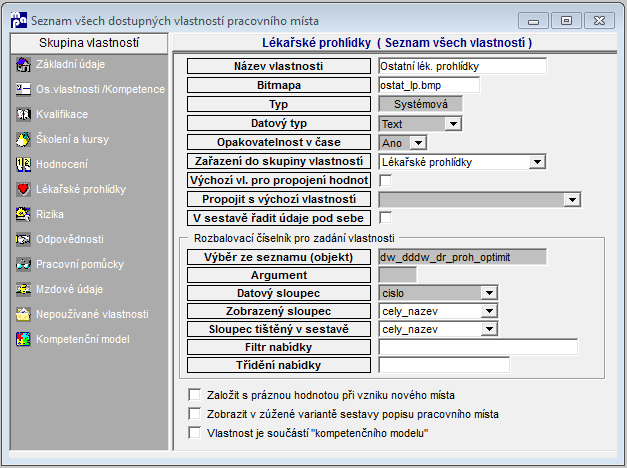Enable Výchozí vl. pro propojení hodnot checkbox
627x468 pixels.
pos(385,180)
